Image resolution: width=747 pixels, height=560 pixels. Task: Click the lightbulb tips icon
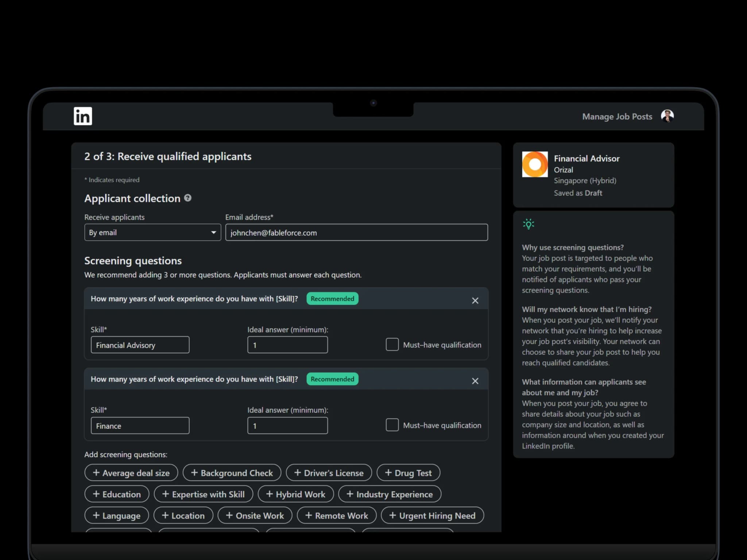[x=529, y=224]
